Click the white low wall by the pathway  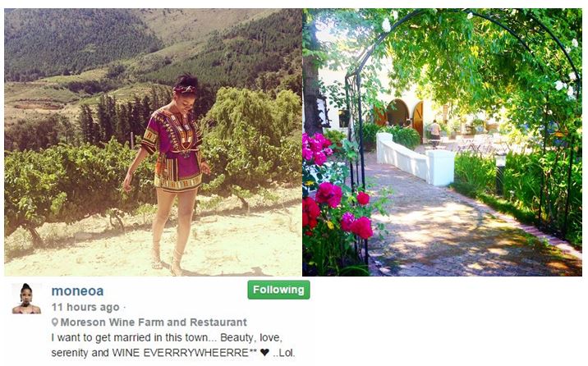click(x=415, y=159)
